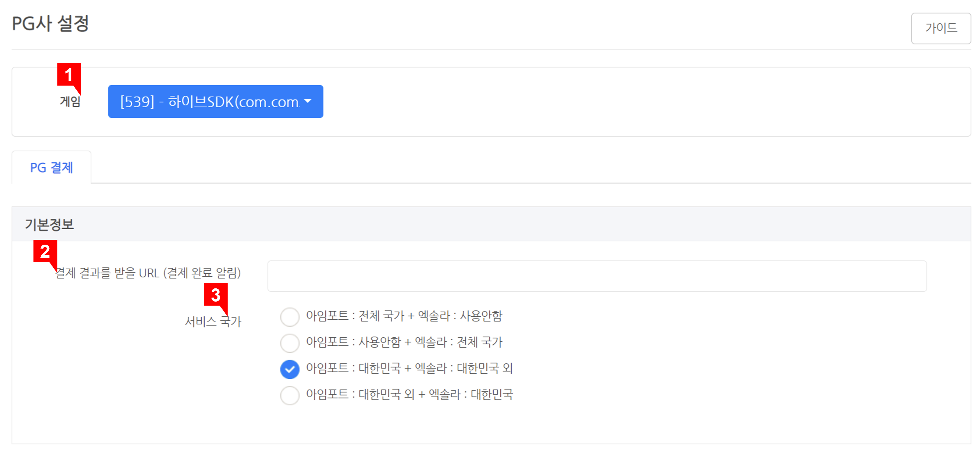Switch to the PG 결제 tab
The height and width of the screenshot is (450, 980).
point(52,166)
